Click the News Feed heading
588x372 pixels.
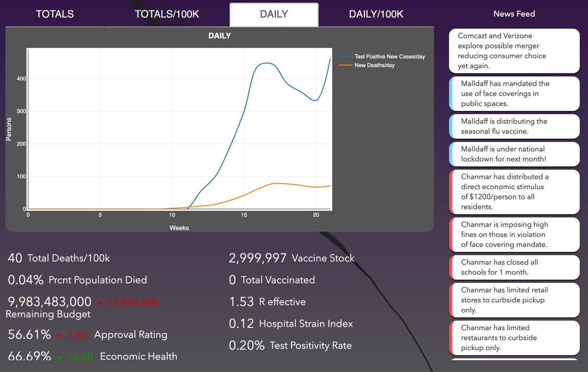(x=514, y=14)
